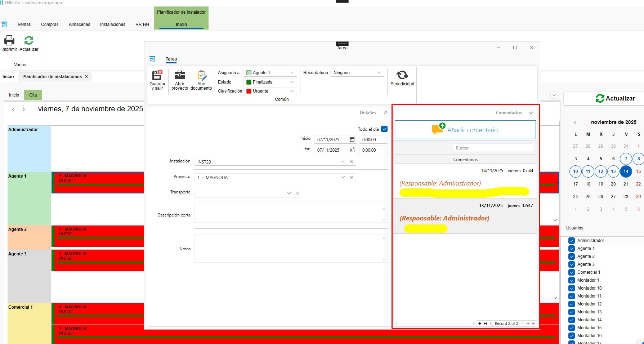The image size is (644, 344).
Task: Open the Estado dropdown showing Finalizada
Action: point(292,82)
